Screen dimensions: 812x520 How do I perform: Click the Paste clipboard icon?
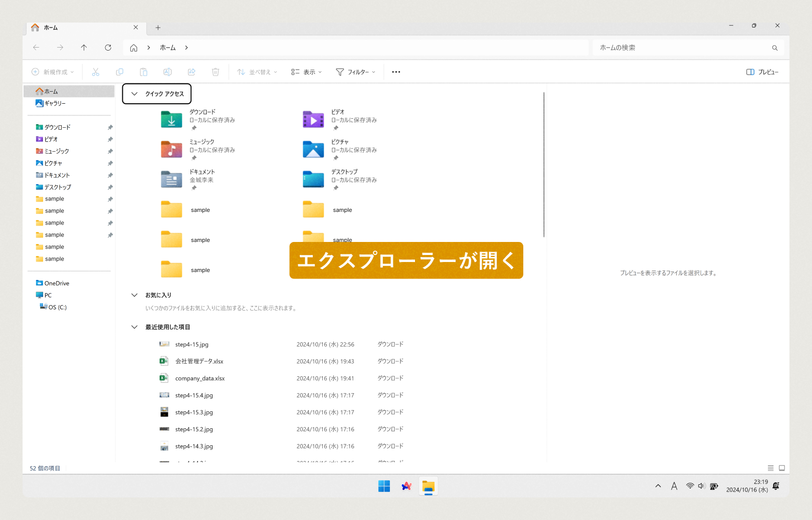(143, 72)
